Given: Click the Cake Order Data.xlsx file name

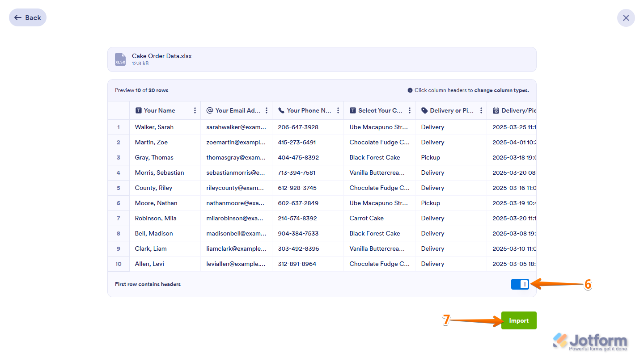Looking at the screenshot, I should click(x=162, y=56).
